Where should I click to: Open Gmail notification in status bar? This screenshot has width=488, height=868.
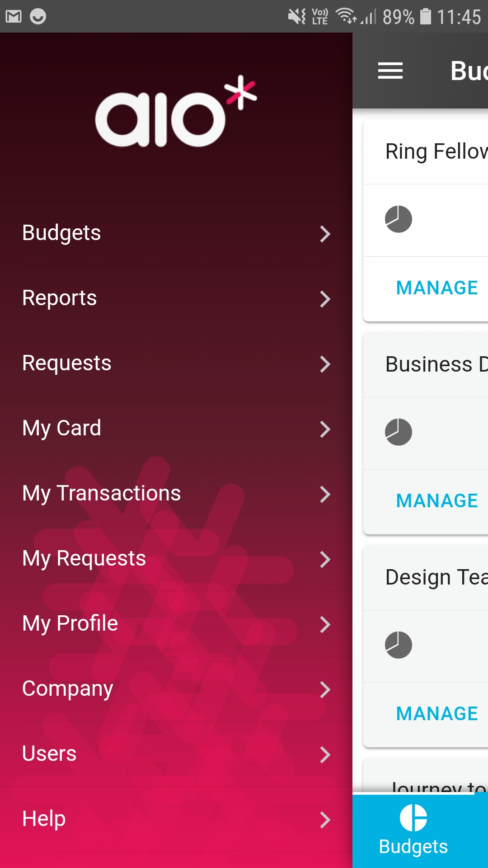[14, 17]
